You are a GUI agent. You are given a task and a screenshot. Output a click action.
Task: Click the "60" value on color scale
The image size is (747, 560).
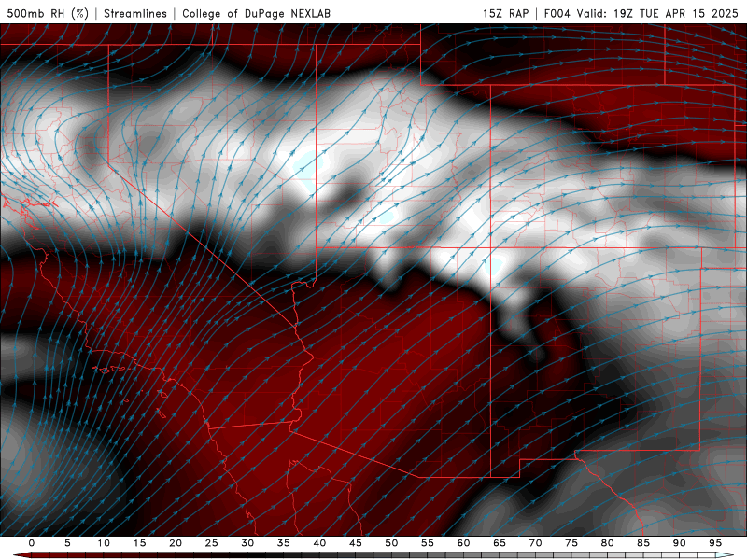point(463,543)
